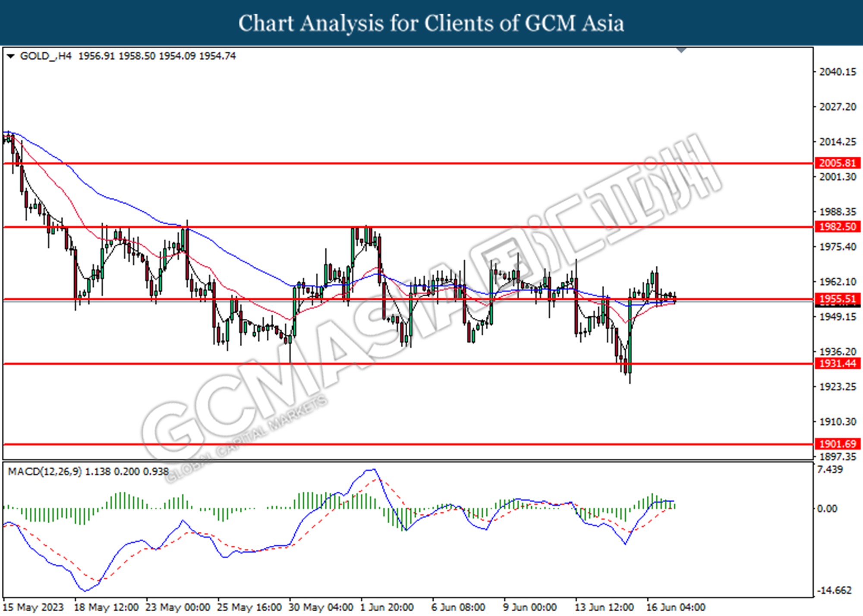This screenshot has height=616, width=863.
Task: Click the chart shift triangle marker at top
Action: click(x=681, y=50)
